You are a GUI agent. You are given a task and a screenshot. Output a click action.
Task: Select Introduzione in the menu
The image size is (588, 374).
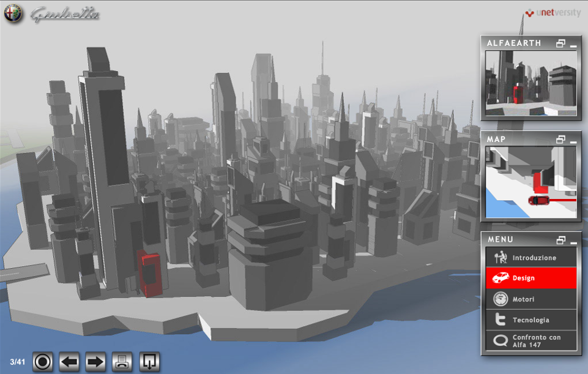tap(531, 258)
